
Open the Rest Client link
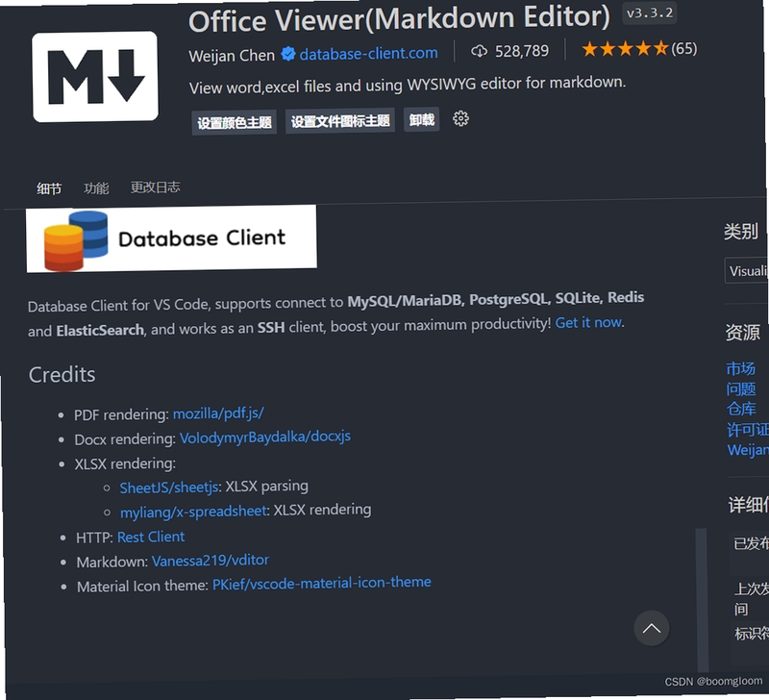pos(151,537)
